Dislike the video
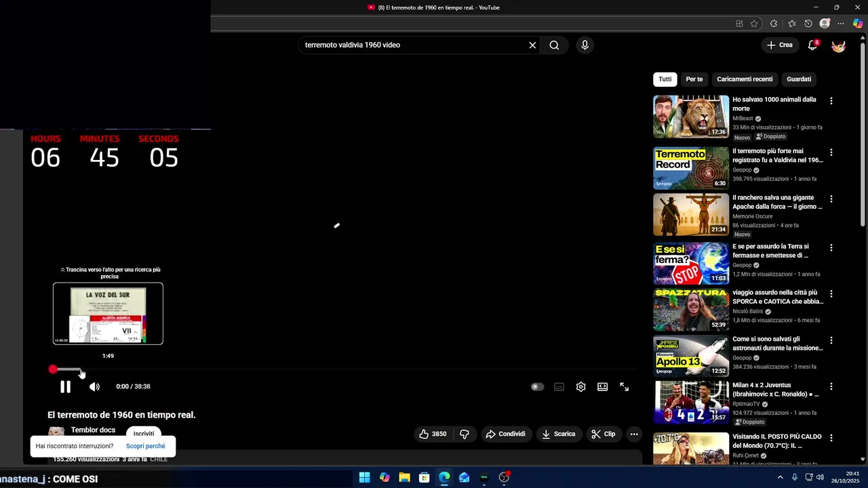This screenshot has width=868, height=488. [465, 434]
